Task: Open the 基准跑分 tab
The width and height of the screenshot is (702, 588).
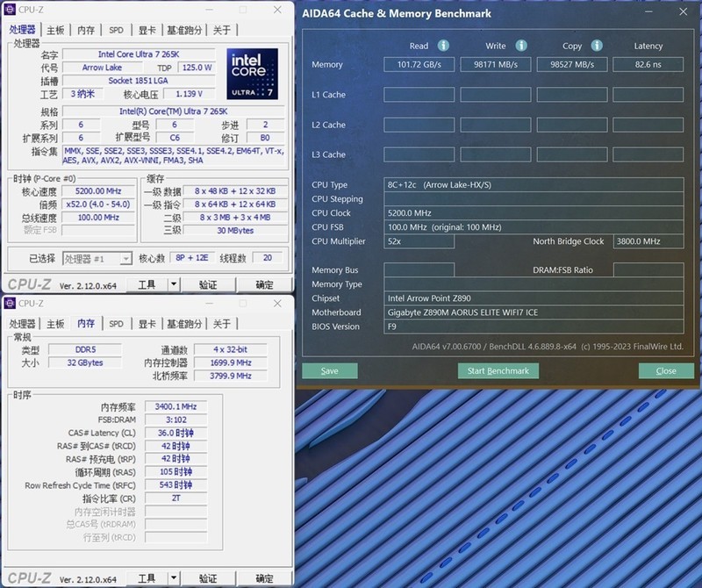Action: (185, 29)
